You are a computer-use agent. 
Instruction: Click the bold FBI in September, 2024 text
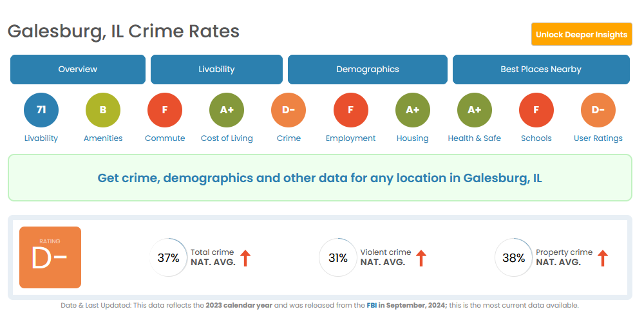tap(406, 305)
